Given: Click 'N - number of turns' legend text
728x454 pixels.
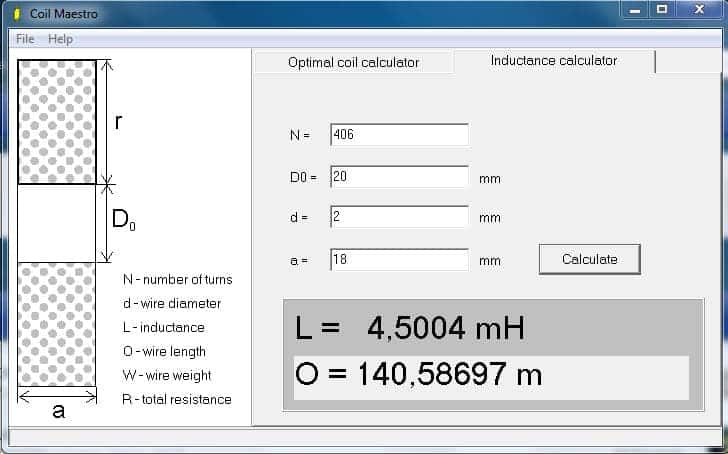Looking at the screenshot, I should 177,279.
